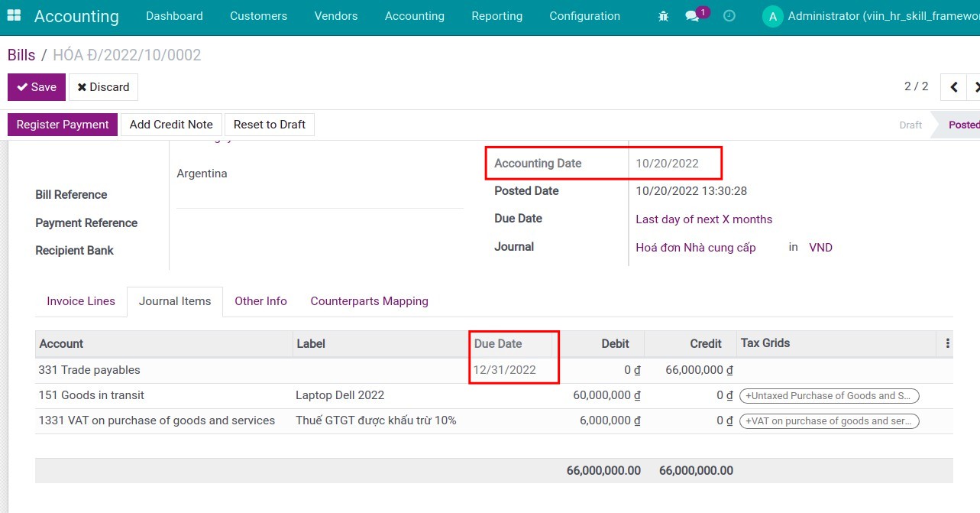This screenshot has height=513, width=980.
Task: Click the Draft status stage
Action: pyautogui.click(x=910, y=124)
